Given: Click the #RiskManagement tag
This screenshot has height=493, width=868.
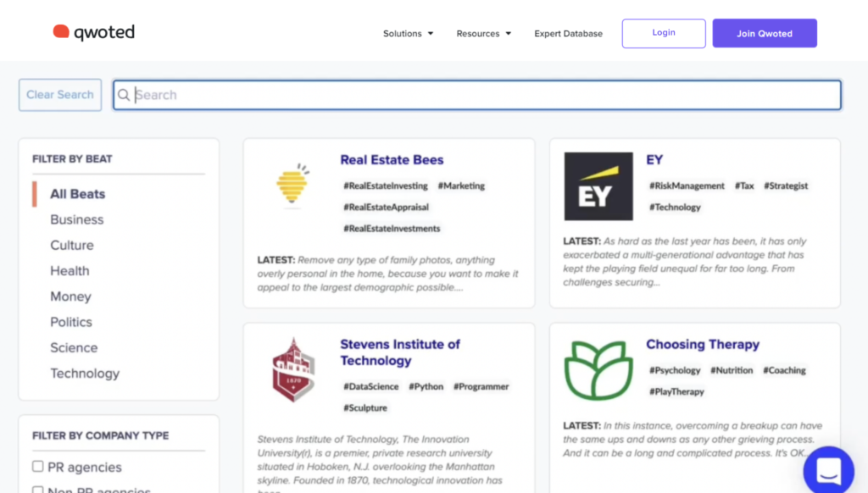Looking at the screenshot, I should click(687, 186).
